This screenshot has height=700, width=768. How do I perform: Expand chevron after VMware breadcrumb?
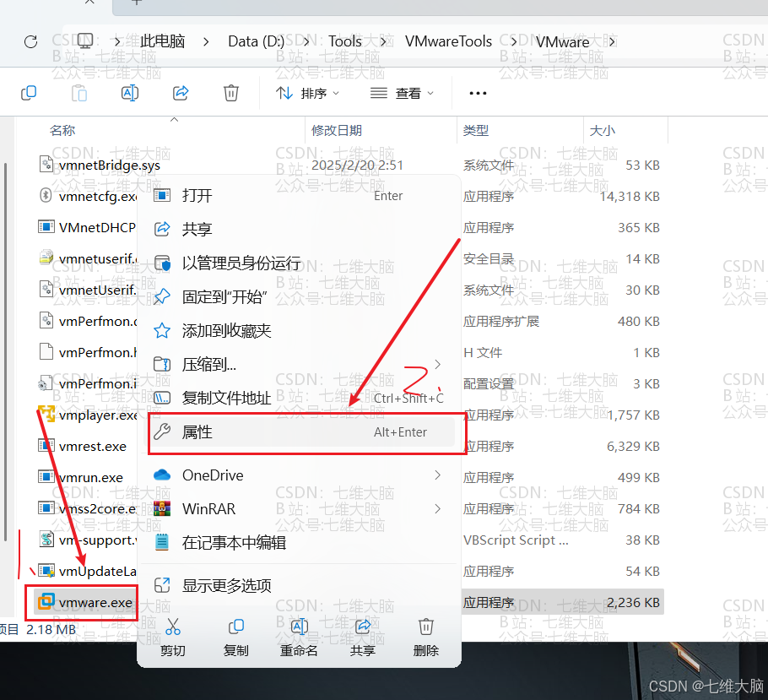pyautogui.click(x=612, y=42)
